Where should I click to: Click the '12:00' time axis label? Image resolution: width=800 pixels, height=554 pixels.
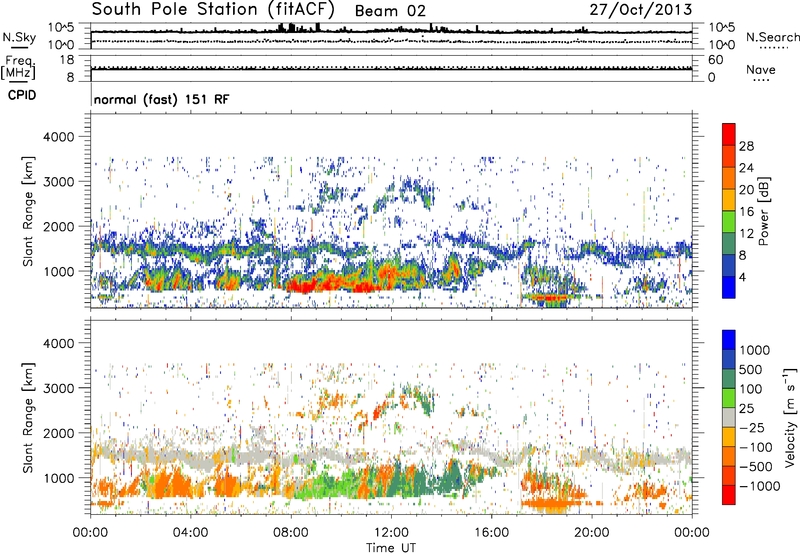[x=391, y=533]
